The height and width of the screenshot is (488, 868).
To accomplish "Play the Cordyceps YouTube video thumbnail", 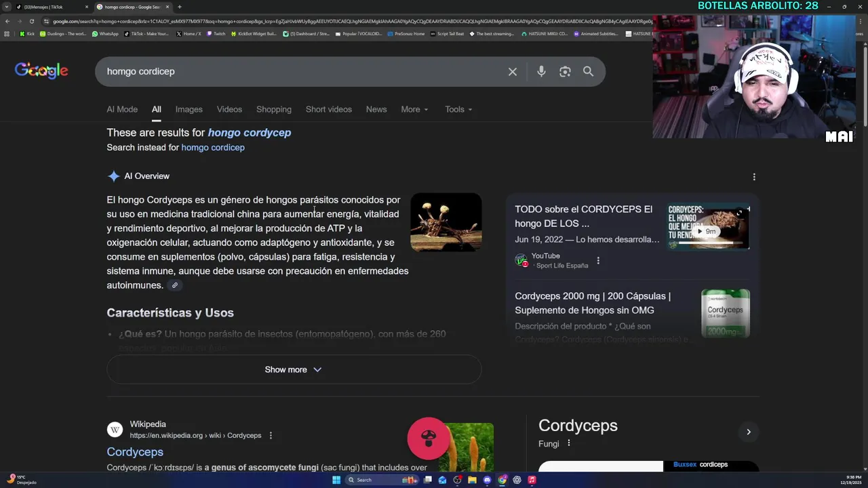I will [x=709, y=226].
